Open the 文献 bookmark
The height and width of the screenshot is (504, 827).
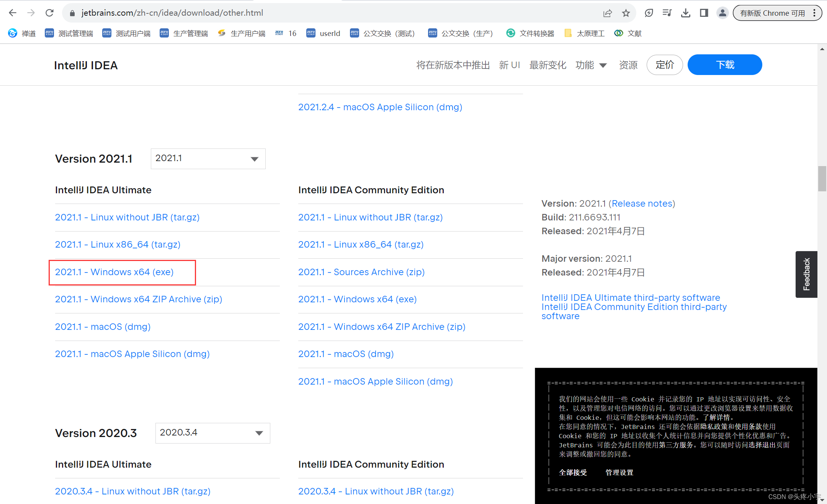pyautogui.click(x=628, y=33)
